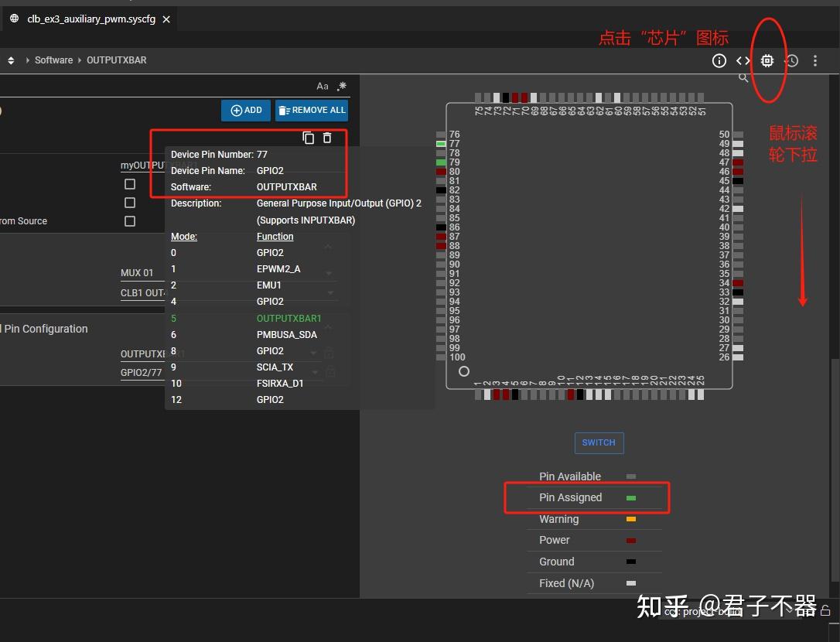This screenshot has width=840, height=642.
Task: Click the chip icon to open device view
Action: 767,60
